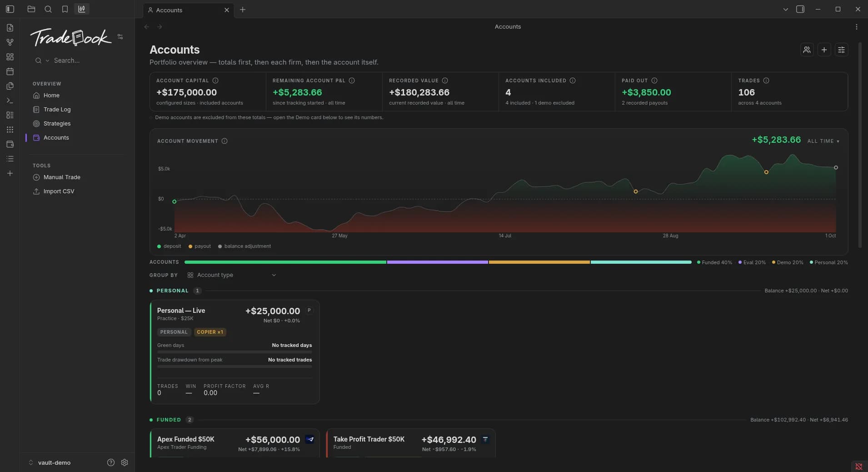Open the calendar icon in left ribbon
This screenshot has height=472, width=868.
10,71
